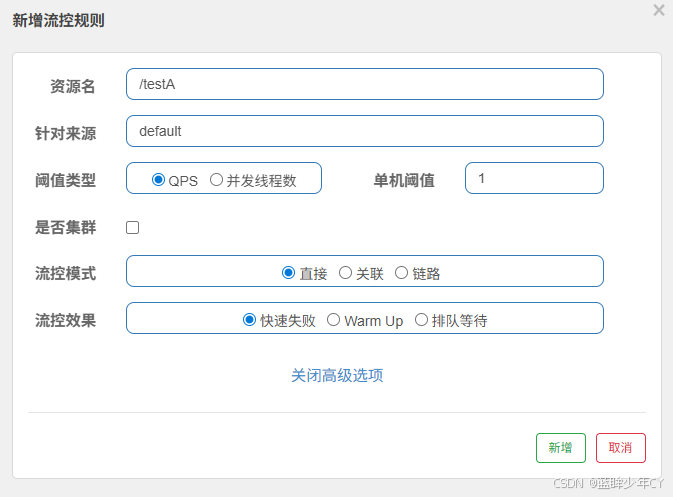Click the green 新增 button
Viewport: 673px width, 497px height.
(x=561, y=448)
